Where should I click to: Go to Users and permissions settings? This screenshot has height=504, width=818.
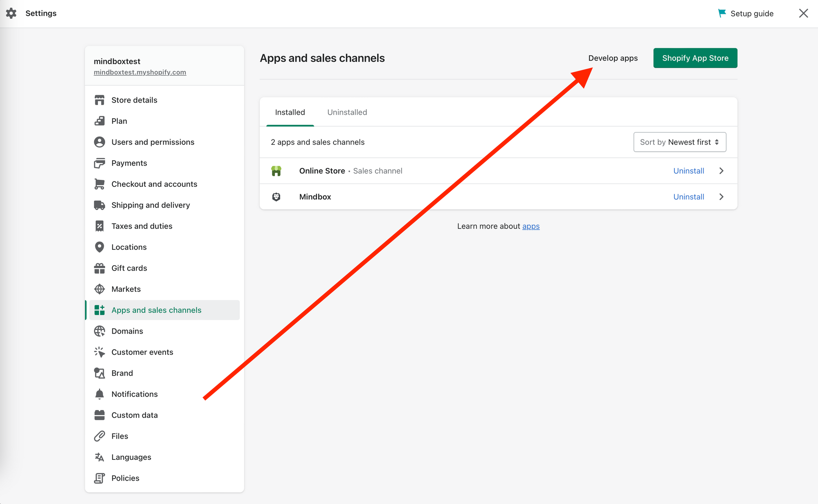pos(164,142)
